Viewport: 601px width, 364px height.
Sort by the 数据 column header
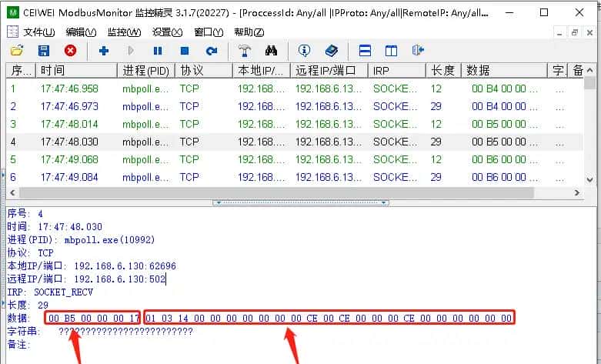504,71
